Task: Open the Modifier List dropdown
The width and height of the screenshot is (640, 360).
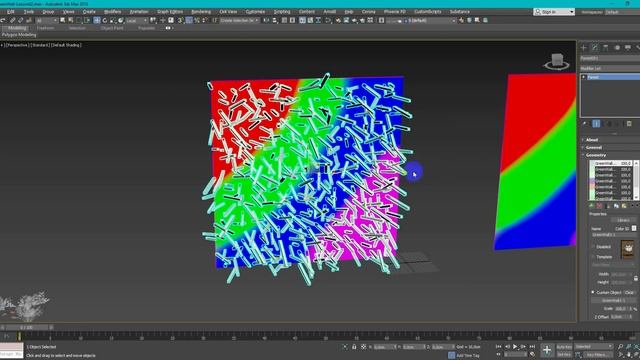Action: tap(610, 69)
